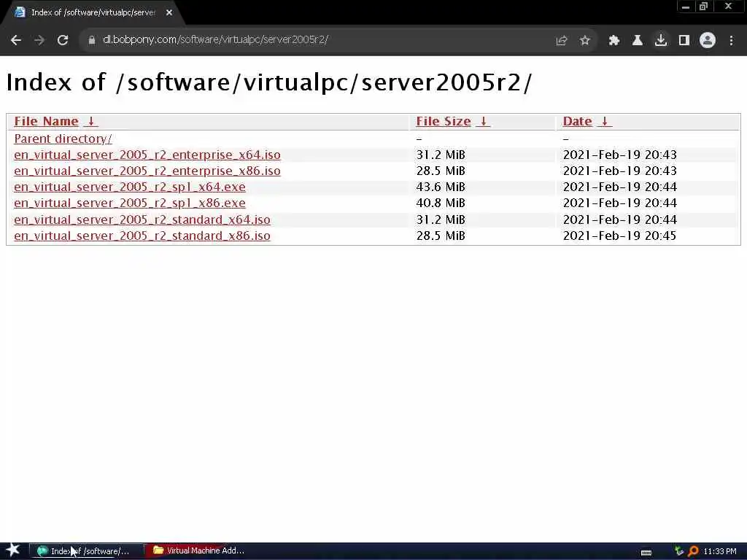Close the Index of /software tab
The height and width of the screenshot is (560, 747).
[x=169, y=13]
